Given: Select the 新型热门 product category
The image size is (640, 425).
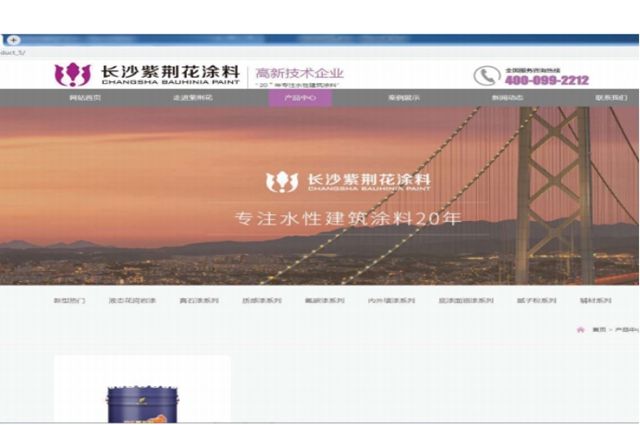Looking at the screenshot, I should click(x=69, y=300).
